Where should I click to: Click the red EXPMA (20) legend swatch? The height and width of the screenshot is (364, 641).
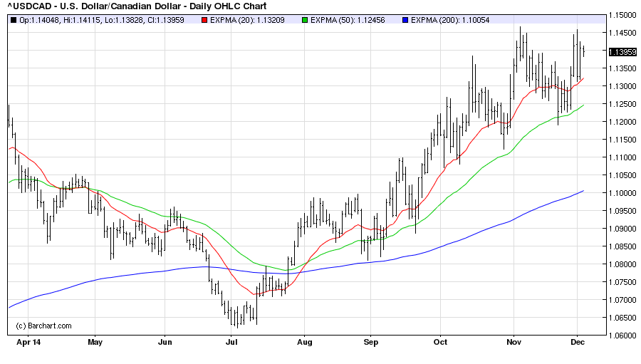coord(205,19)
